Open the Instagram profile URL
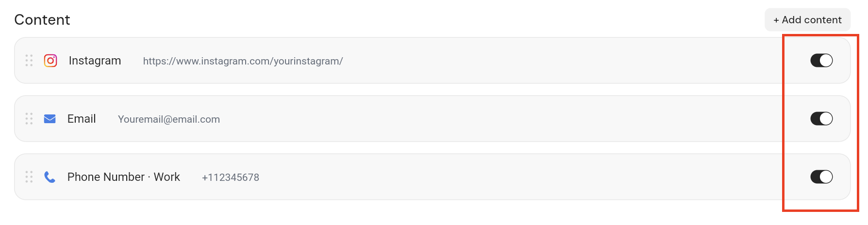This screenshot has height=225, width=868. point(243,61)
